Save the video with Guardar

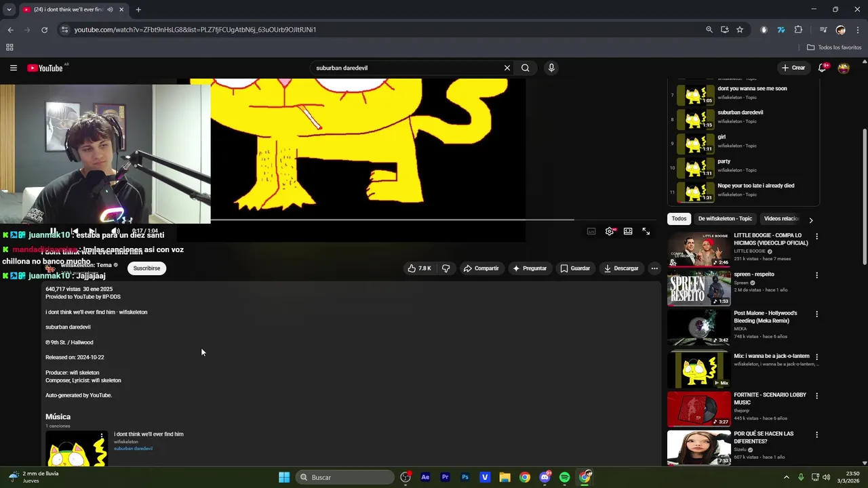575,268
